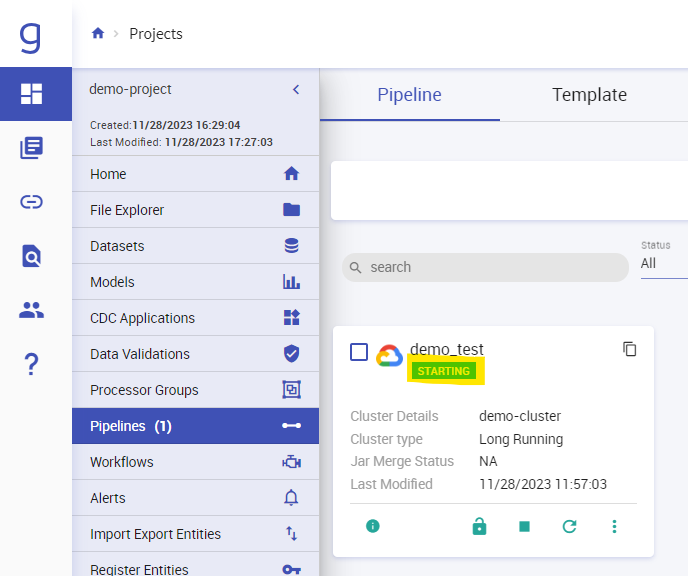Open File Explorer from the project menu
The height and width of the screenshot is (576, 688).
tap(195, 210)
